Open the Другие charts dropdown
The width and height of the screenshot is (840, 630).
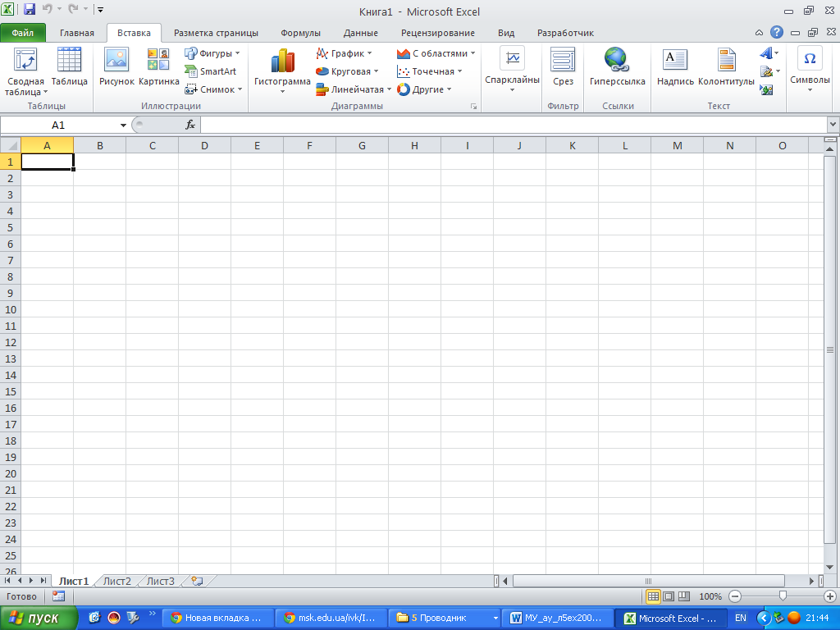coord(449,89)
